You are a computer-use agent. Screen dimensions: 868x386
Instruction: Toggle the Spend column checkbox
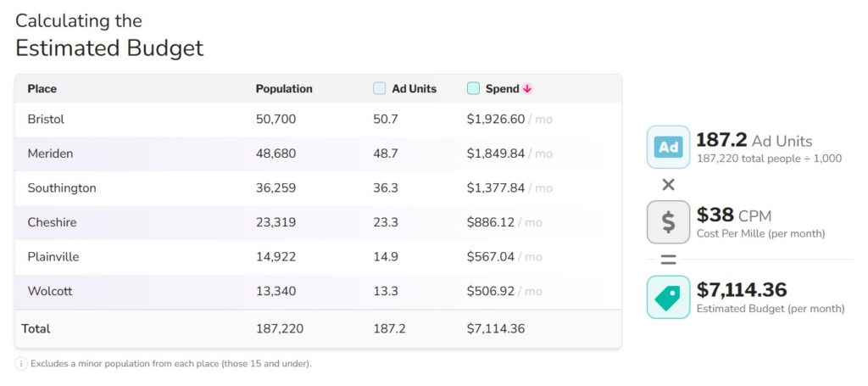click(x=473, y=88)
